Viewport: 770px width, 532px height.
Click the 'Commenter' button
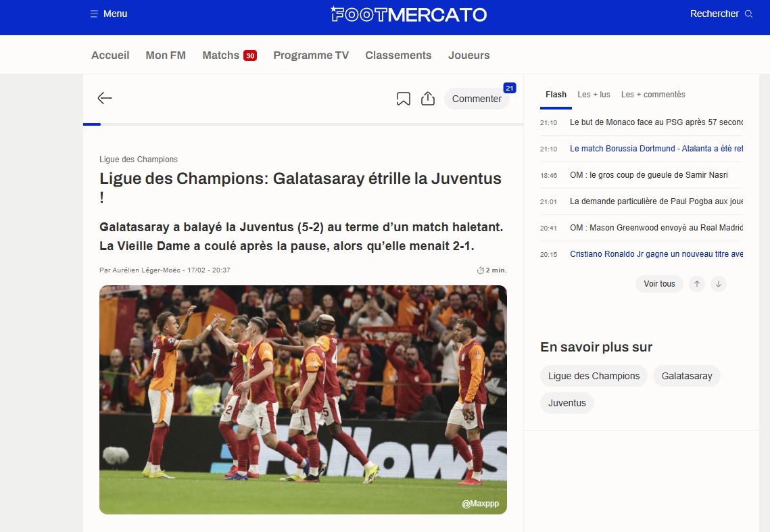477,98
